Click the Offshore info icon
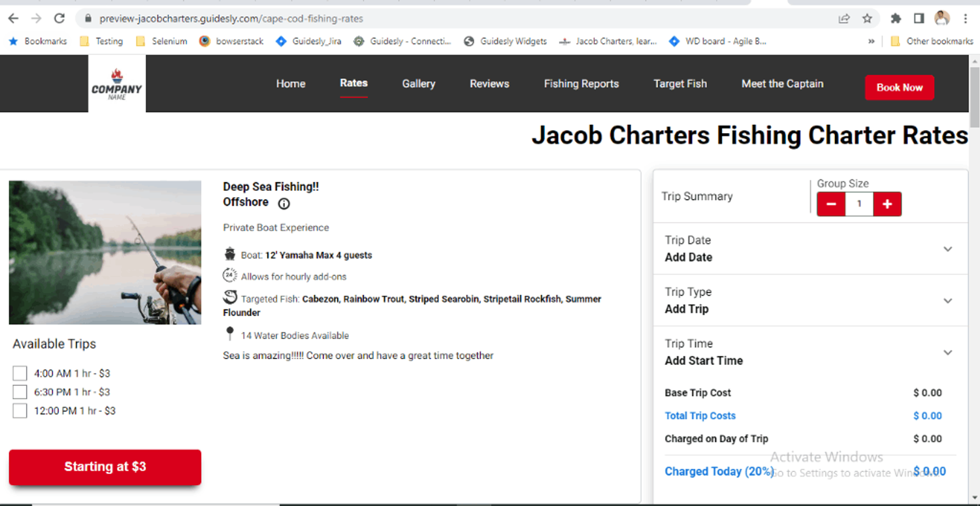 click(x=284, y=203)
